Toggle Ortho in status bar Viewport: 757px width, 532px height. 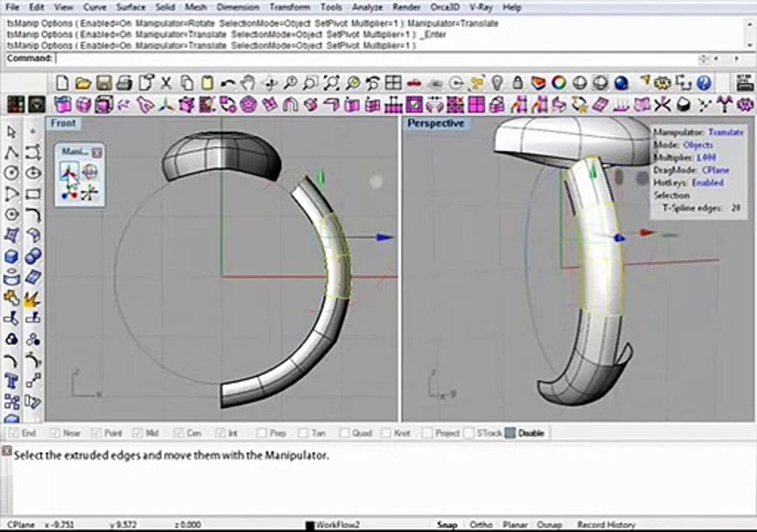(x=481, y=525)
